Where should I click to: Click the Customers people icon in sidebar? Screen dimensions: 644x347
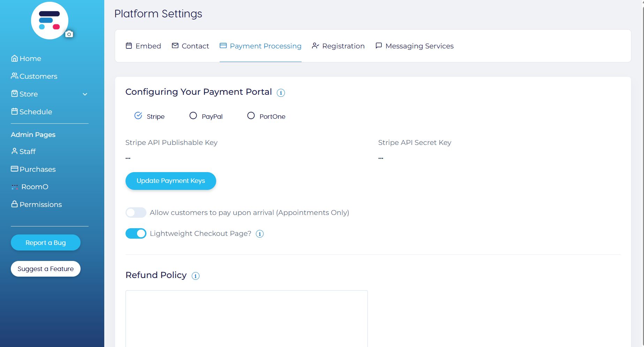pyautogui.click(x=14, y=76)
